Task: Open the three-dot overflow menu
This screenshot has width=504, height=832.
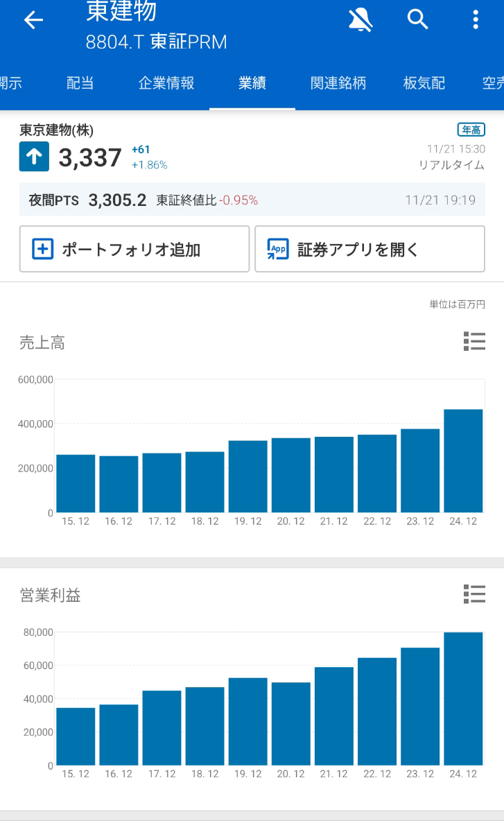Action: click(x=476, y=19)
